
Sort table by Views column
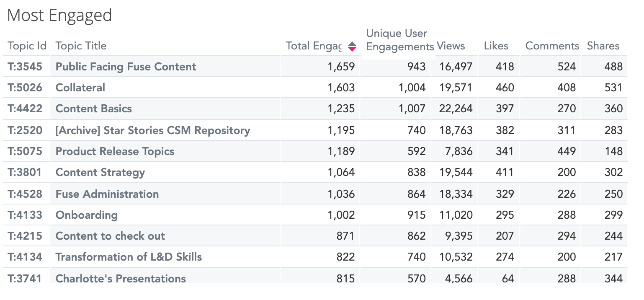[x=451, y=46]
